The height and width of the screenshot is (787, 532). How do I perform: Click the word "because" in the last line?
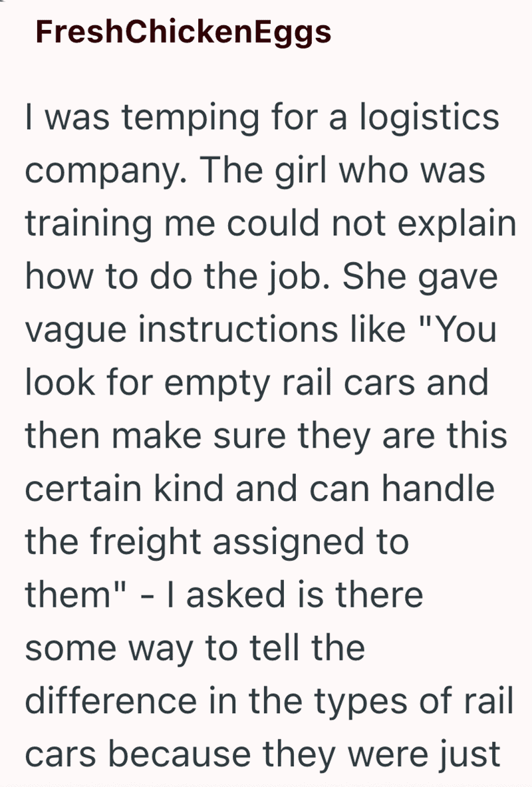pyautogui.click(x=180, y=754)
